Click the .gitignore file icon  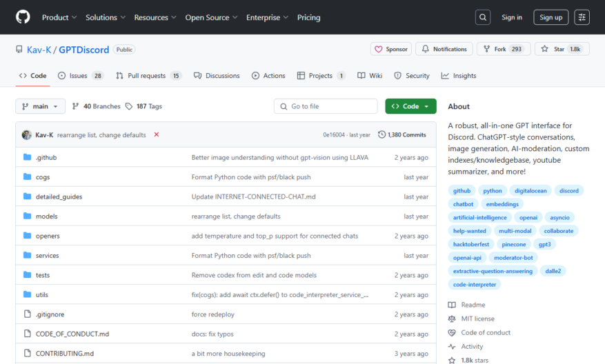27,314
